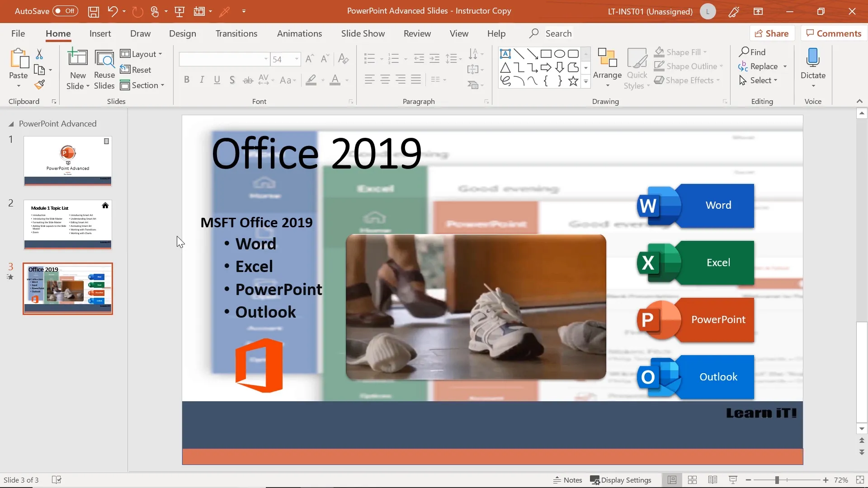Click Increase Font Size icon
The height and width of the screenshot is (488, 868).
(310, 59)
